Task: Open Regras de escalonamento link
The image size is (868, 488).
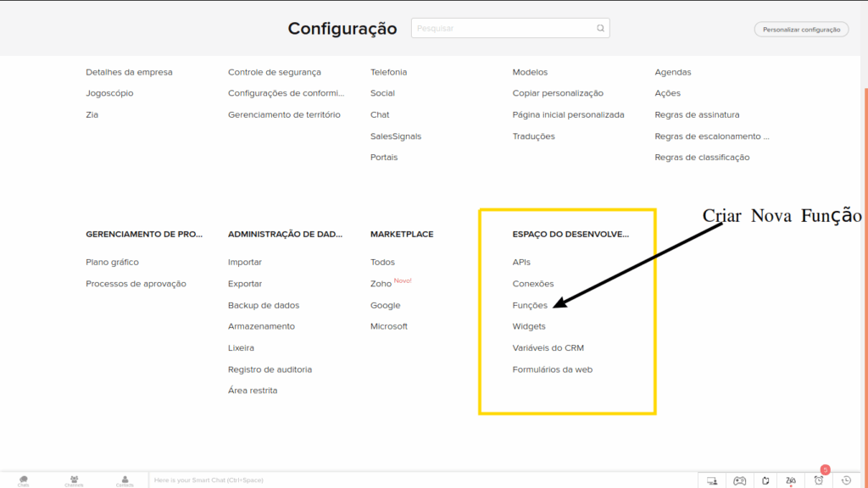Action: click(712, 136)
